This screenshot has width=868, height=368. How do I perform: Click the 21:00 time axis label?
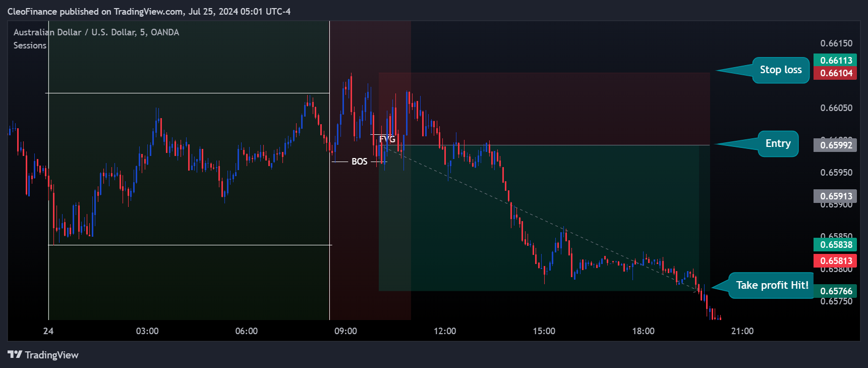pos(742,331)
